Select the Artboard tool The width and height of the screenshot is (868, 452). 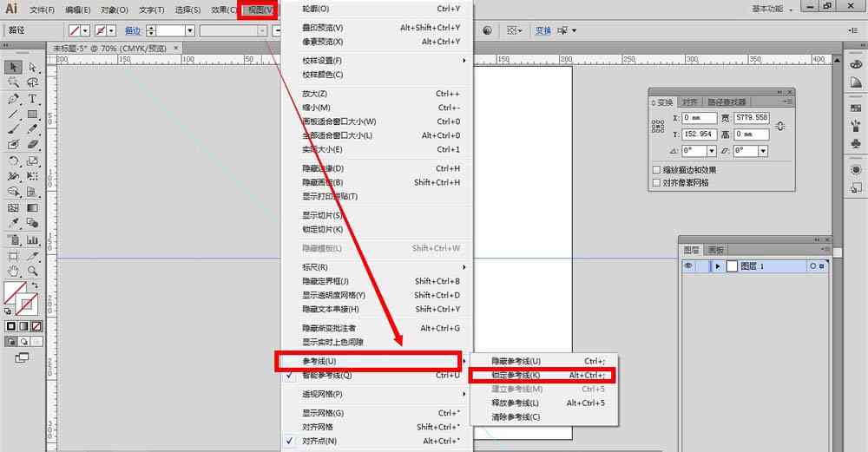click(13, 256)
